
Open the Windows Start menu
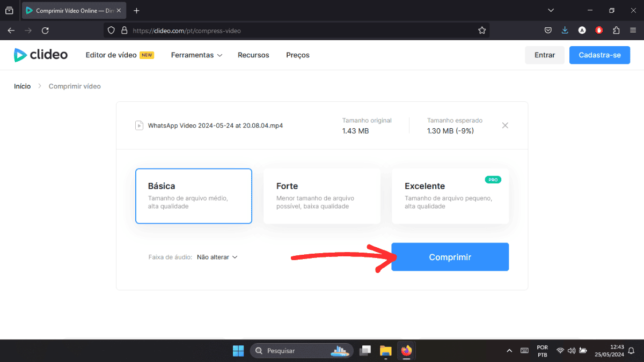pyautogui.click(x=238, y=351)
